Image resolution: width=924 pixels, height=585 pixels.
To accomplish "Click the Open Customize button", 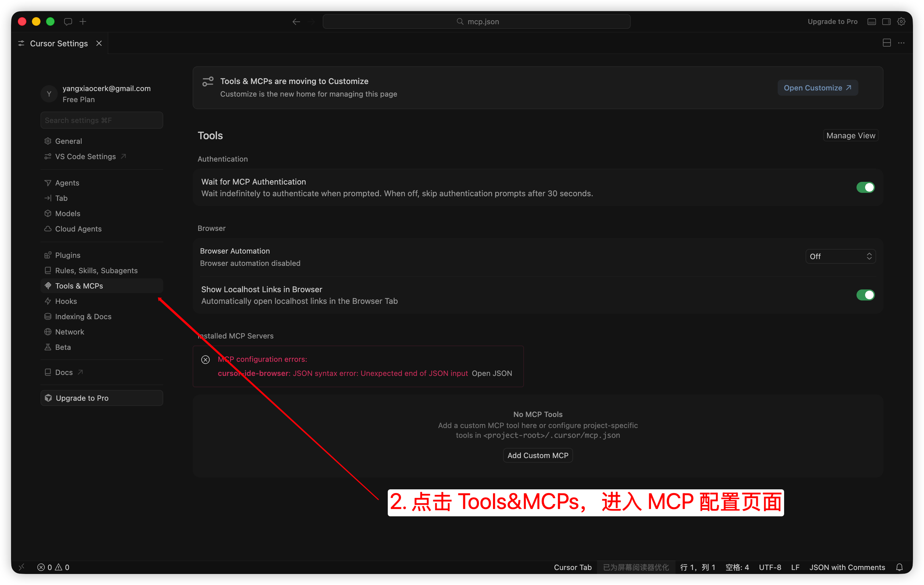I will 818,88.
